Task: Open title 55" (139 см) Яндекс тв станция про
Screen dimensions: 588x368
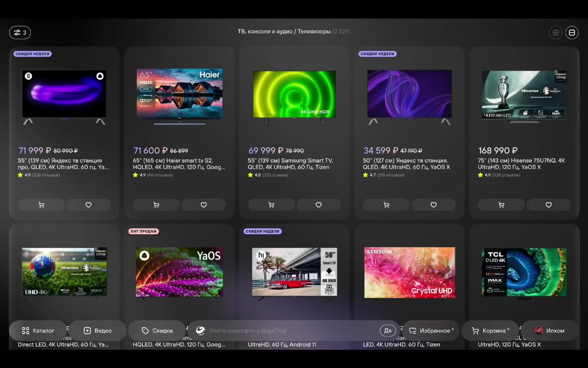Action: (63, 164)
